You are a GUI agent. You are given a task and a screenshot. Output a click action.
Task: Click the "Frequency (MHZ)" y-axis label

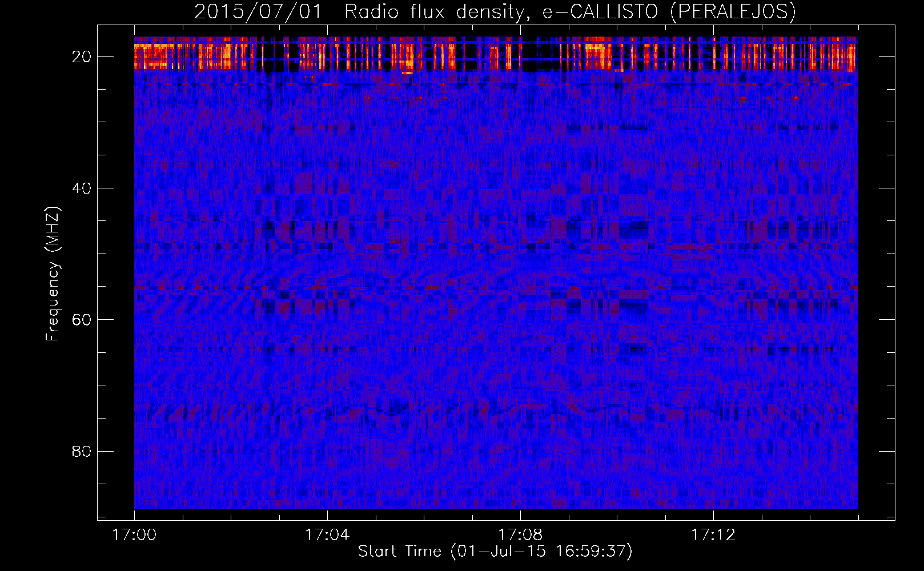[x=53, y=274]
